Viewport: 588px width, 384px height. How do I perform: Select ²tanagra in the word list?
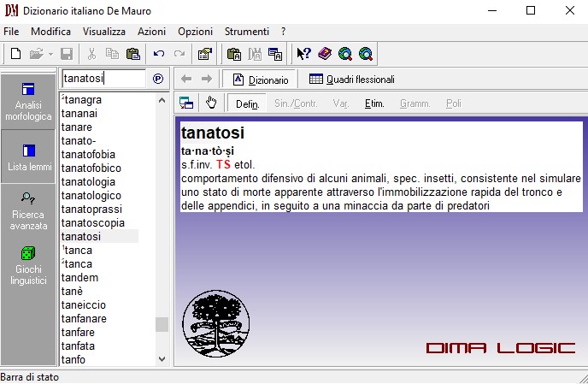tap(81, 100)
